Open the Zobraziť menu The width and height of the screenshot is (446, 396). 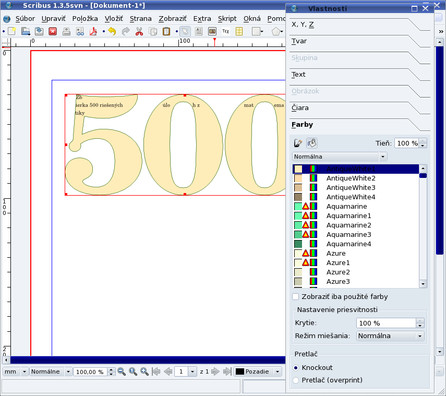[x=172, y=19]
